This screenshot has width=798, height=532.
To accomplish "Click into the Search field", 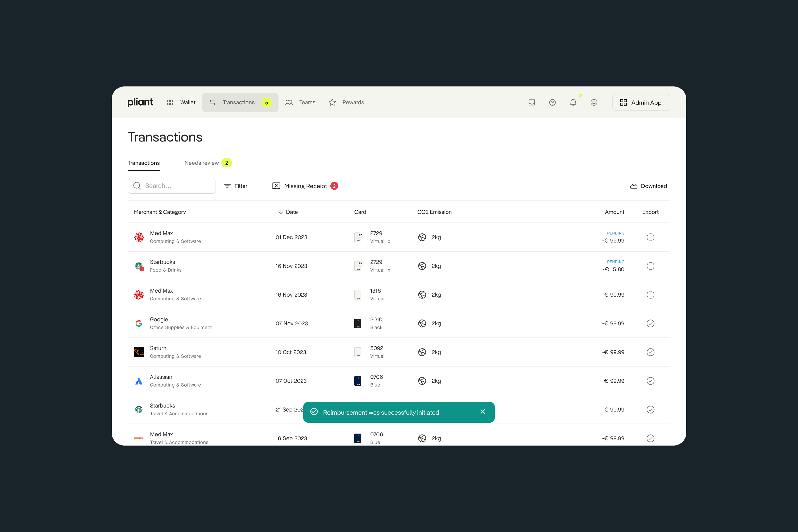I will click(171, 186).
